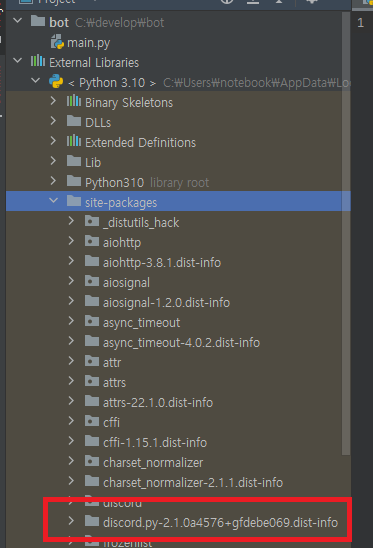Expand the Python310 library root folder

[x=53, y=181]
